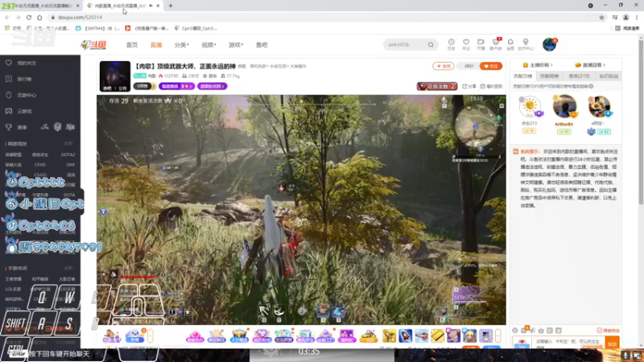Click the orange 关注 follow button

[491, 66]
